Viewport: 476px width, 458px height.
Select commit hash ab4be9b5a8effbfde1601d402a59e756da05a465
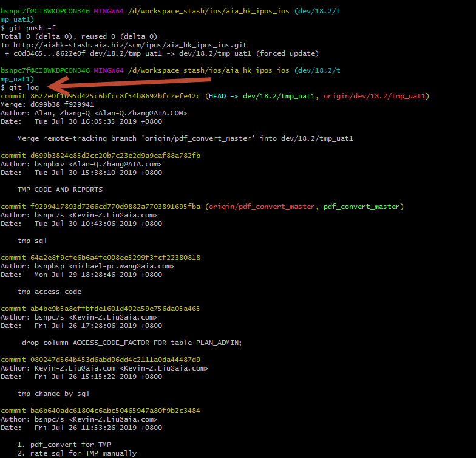(115, 309)
